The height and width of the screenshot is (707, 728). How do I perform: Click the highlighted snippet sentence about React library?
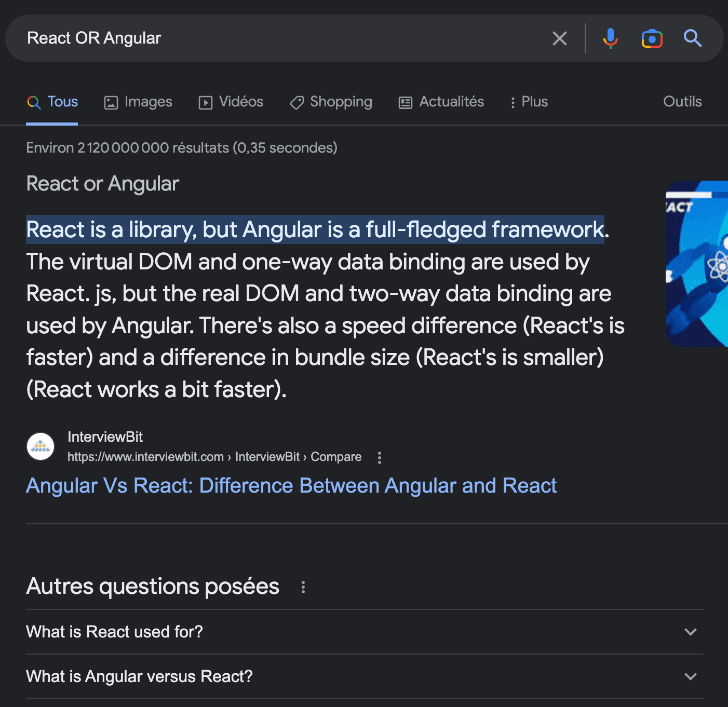point(315,229)
